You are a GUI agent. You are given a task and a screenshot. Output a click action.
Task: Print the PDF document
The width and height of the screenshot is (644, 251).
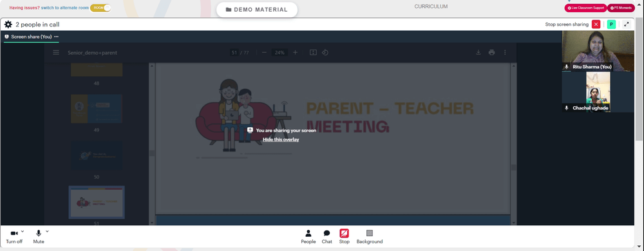(x=491, y=53)
